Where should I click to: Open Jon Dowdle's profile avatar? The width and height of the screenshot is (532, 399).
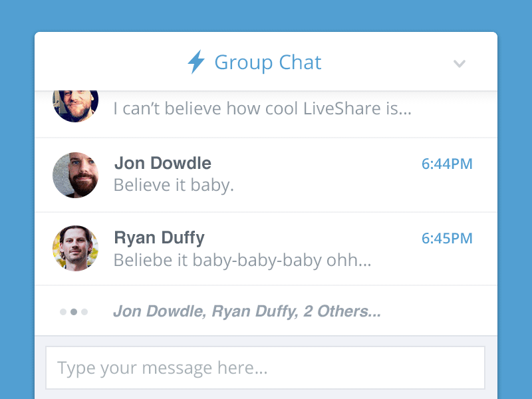[x=75, y=174]
